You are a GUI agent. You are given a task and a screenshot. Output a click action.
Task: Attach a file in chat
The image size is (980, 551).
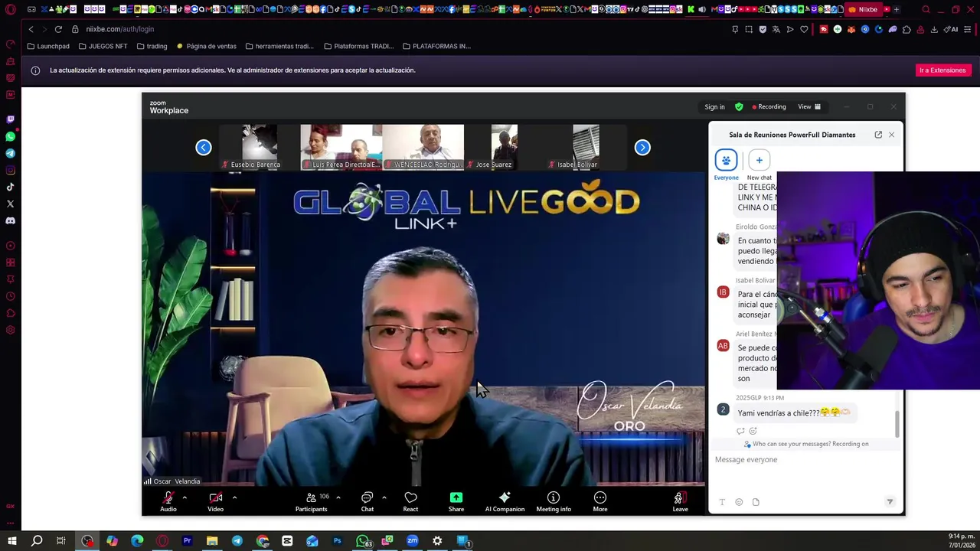(756, 502)
